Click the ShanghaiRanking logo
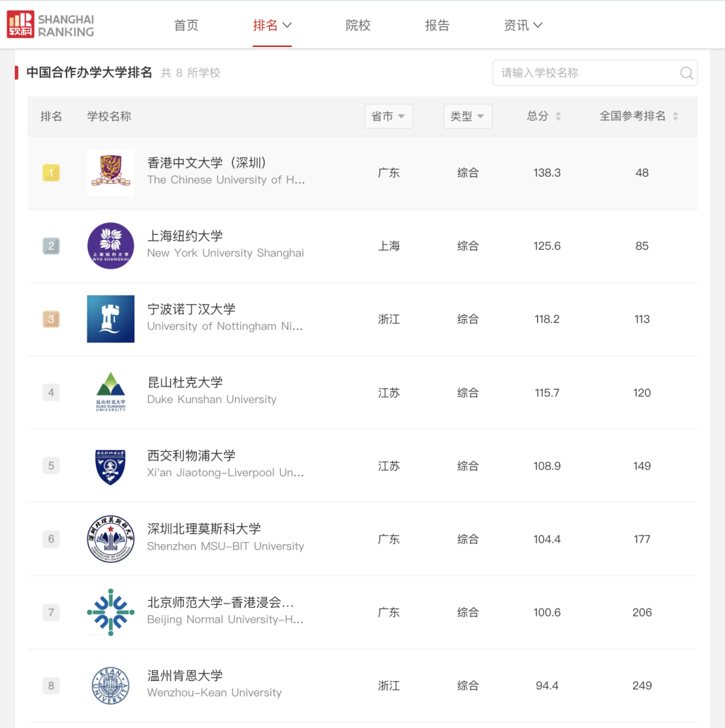The height and width of the screenshot is (728, 725). tap(50, 26)
